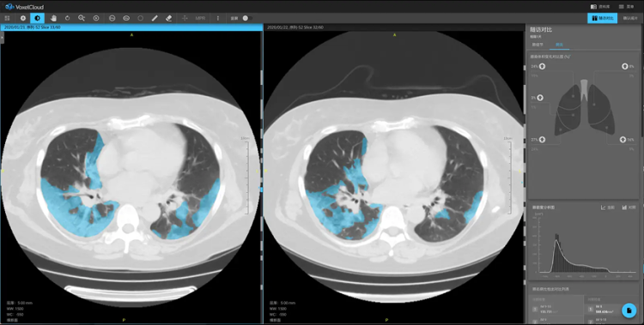Choose the zoom magnifier tool

pos(82,18)
